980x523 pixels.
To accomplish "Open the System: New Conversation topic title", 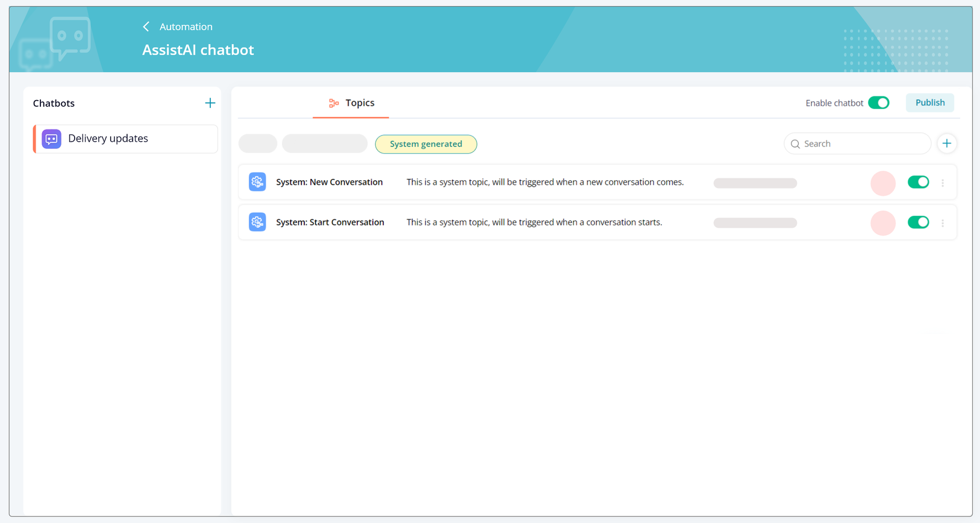I will 329,182.
